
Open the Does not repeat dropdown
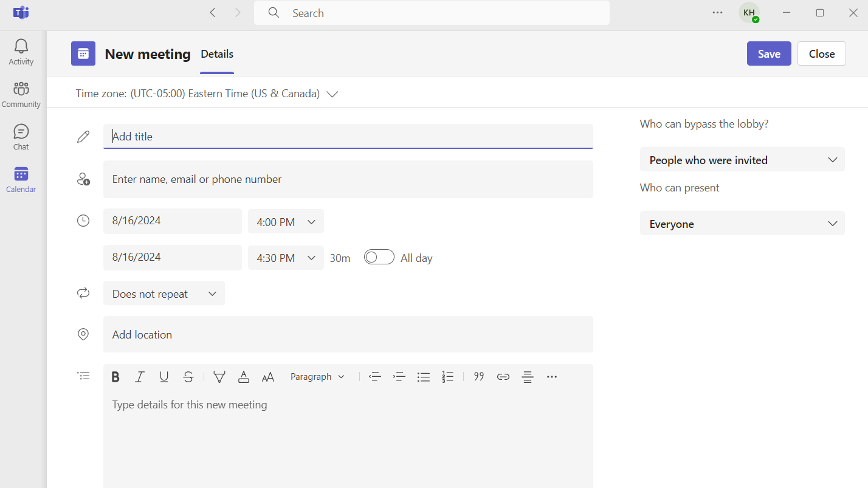(x=164, y=294)
